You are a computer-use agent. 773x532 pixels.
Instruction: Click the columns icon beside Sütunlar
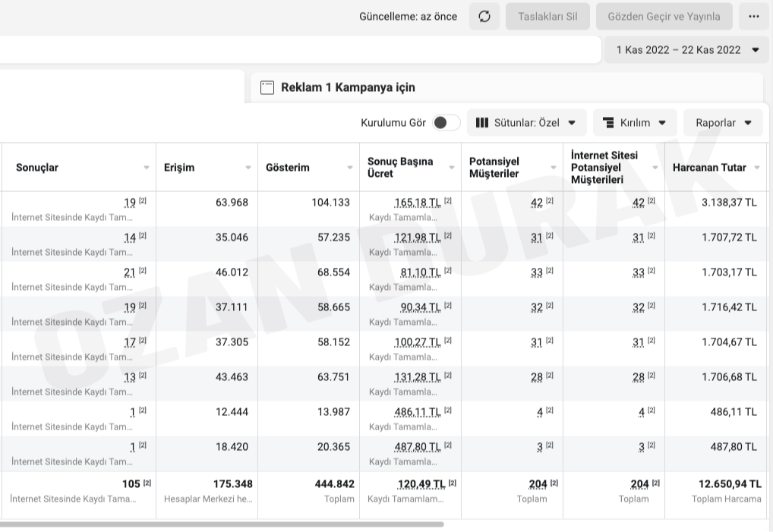tap(481, 122)
